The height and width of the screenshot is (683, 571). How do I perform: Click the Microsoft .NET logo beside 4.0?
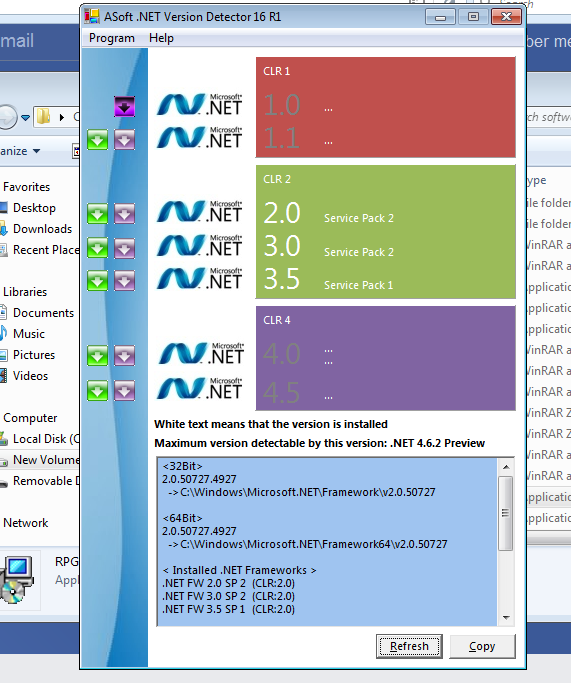click(x=201, y=354)
